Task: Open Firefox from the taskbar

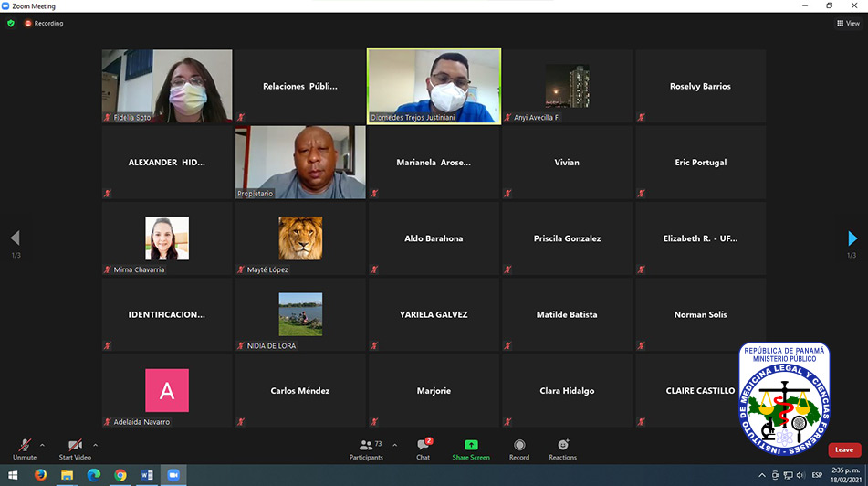Action: pyautogui.click(x=40, y=475)
